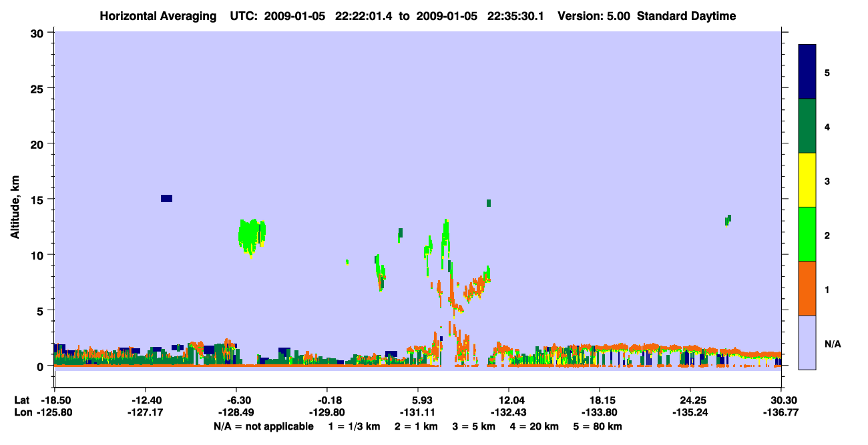This screenshot has height=445, width=868.
Task: Click the 15 km altitude tick label
Action: point(38,199)
